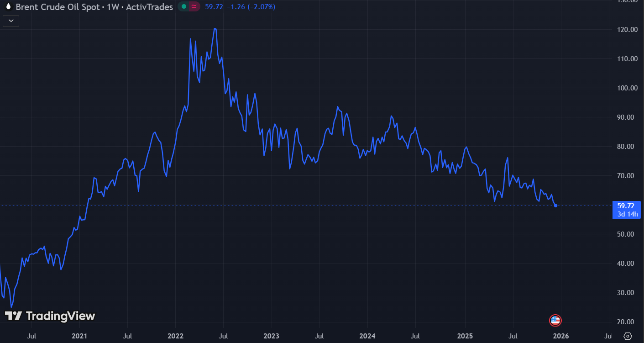This screenshot has width=644, height=343.
Task: Click the −1.26 (−2.07%) change value
Action: (x=251, y=7)
